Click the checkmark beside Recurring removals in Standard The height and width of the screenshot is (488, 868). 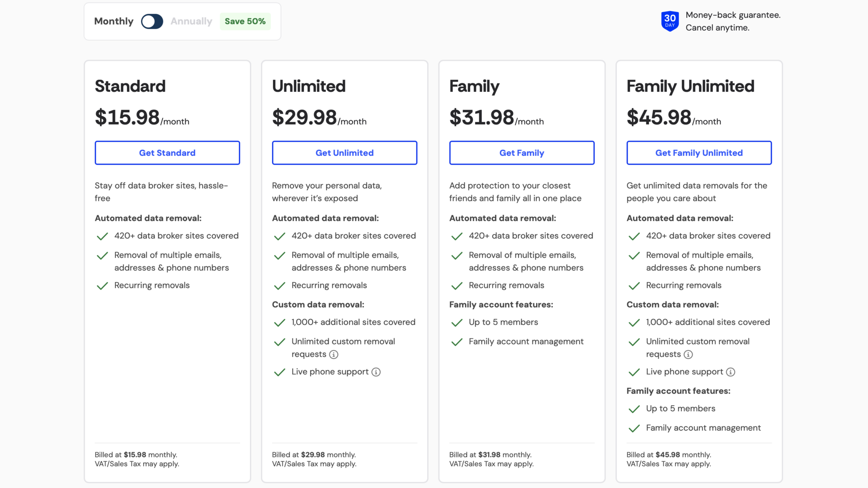102,286
